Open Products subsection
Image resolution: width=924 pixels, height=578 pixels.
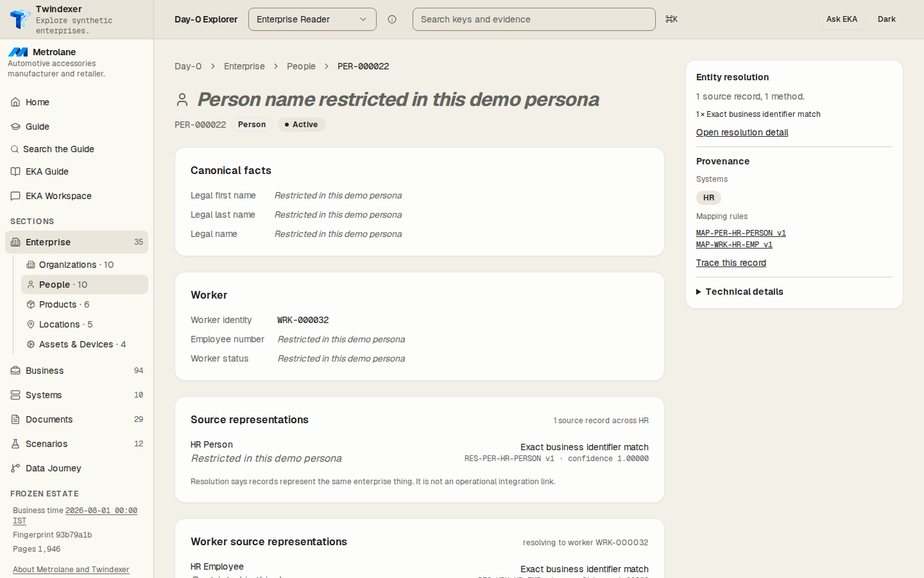pyautogui.click(x=85, y=304)
